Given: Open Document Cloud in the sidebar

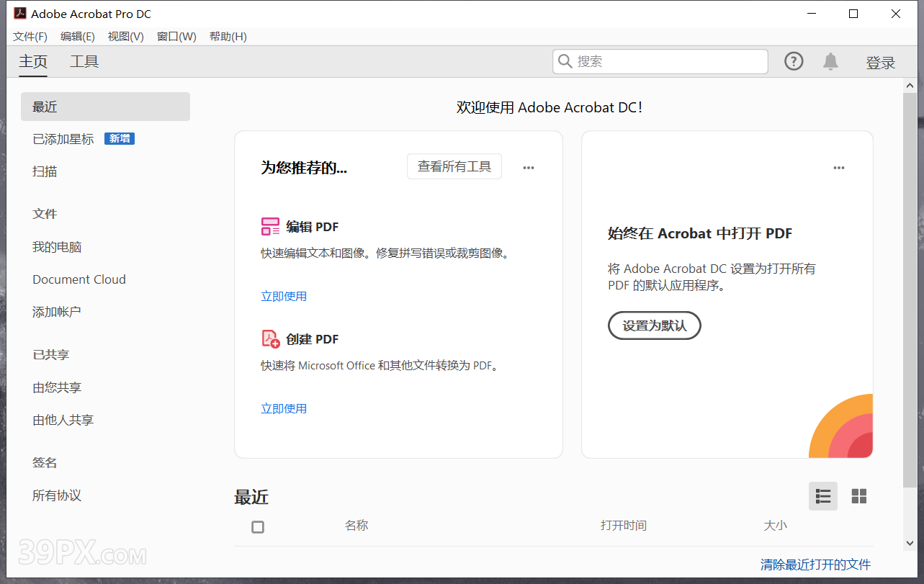Looking at the screenshot, I should (79, 279).
